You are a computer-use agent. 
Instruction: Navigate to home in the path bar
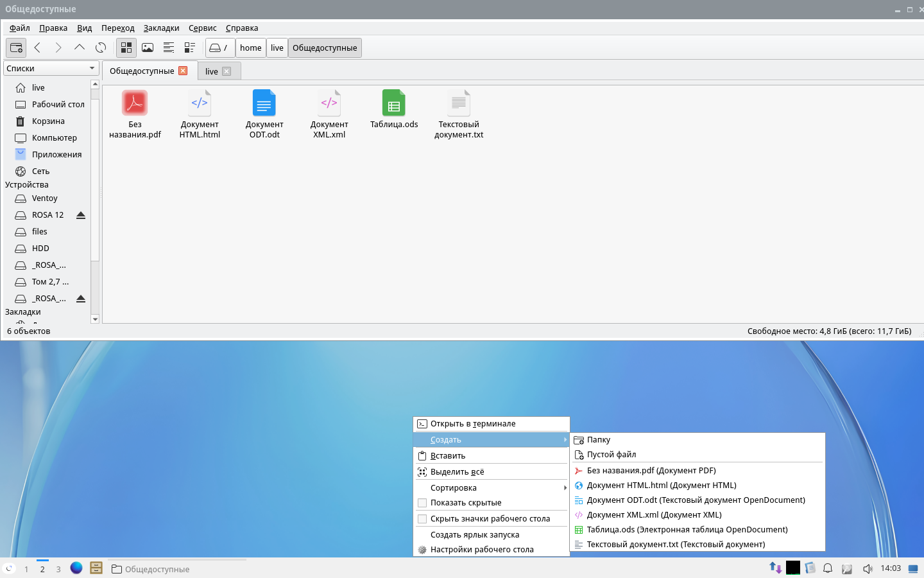coord(251,48)
